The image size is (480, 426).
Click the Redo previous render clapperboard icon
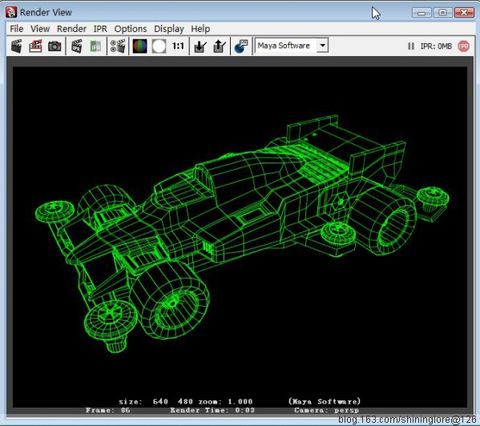(x=17, y=46)
